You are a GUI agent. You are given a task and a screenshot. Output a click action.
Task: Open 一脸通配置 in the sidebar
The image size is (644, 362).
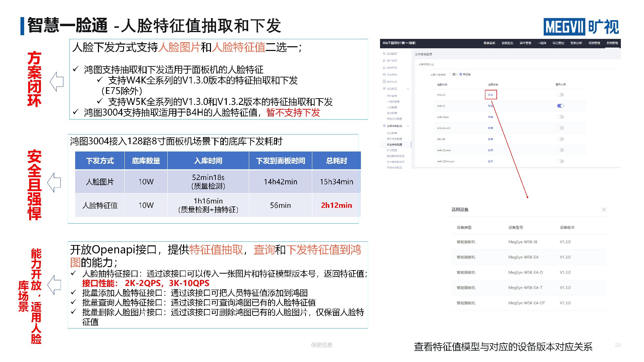(393, 102)
